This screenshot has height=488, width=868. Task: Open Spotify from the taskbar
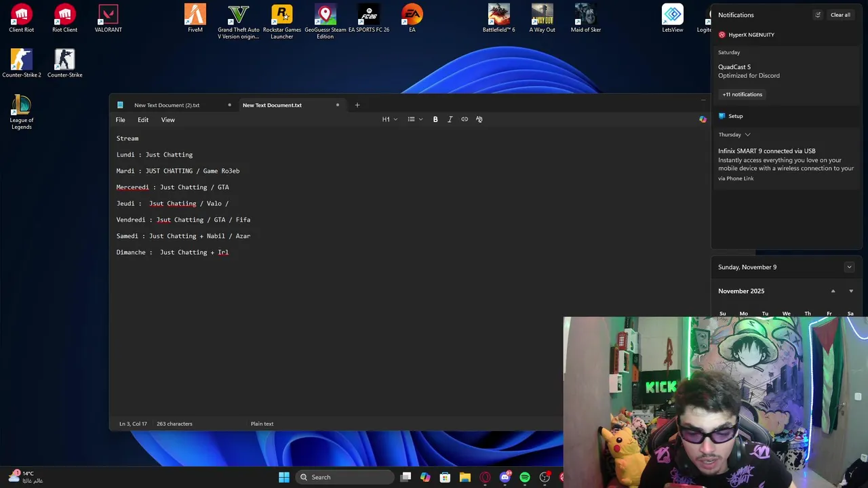(x=525, y=477)
